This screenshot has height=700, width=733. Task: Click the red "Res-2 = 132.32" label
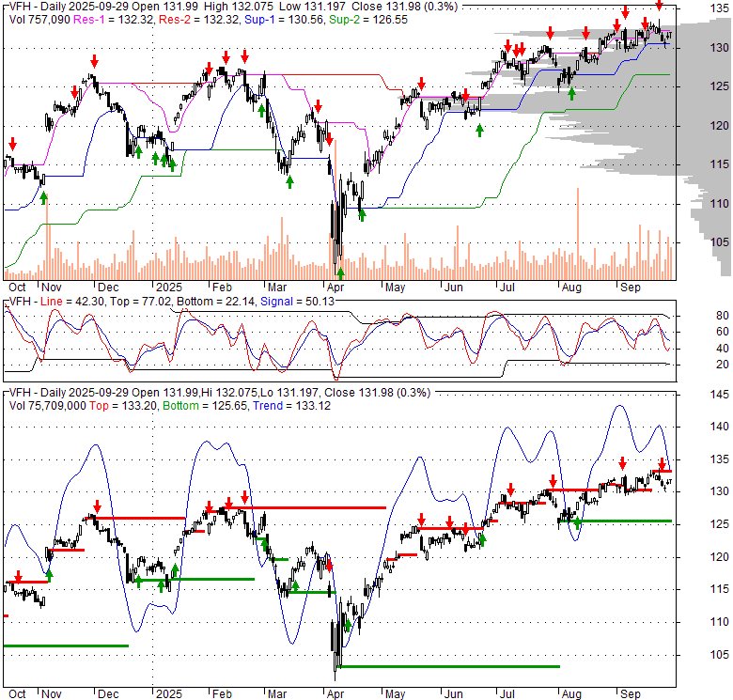click(199, 20)
